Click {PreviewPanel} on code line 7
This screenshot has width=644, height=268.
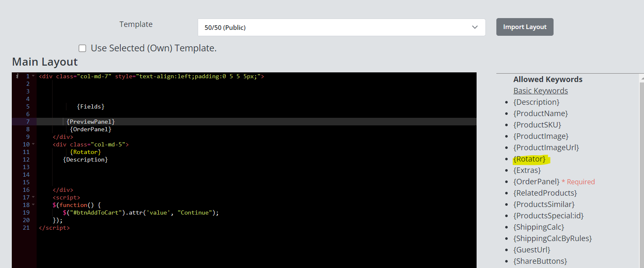tap(90, 122)
